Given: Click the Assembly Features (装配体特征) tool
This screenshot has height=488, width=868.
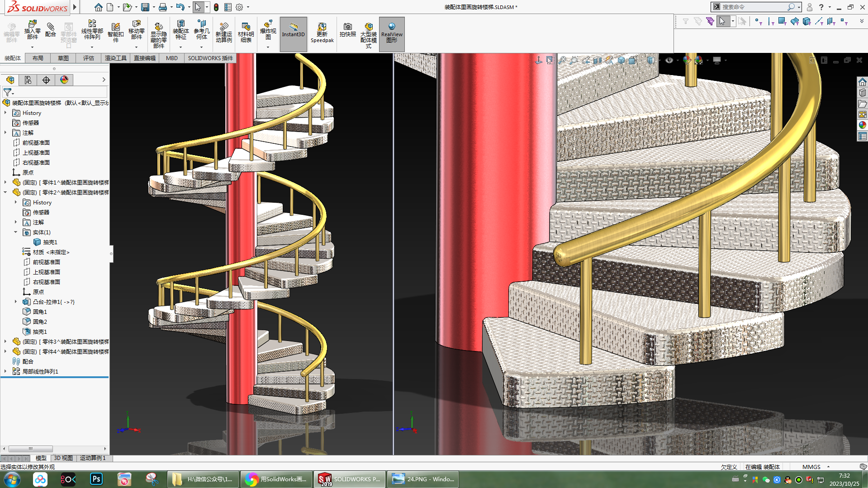Looking at the screenshot, I should [180, 30].
